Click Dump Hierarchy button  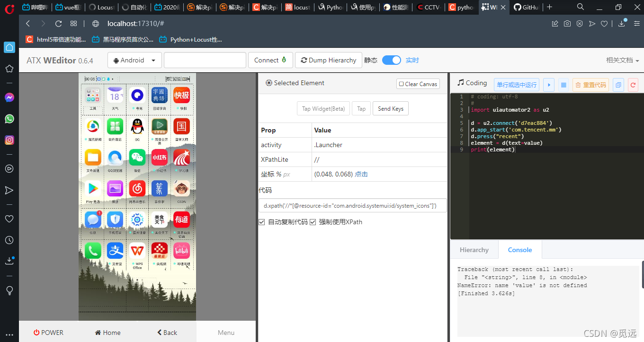(x=329, y=60)
